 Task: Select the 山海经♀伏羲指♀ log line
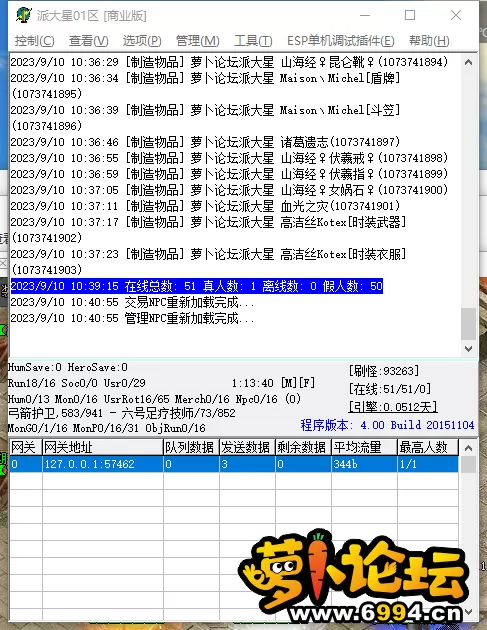pyautogui.click(x=229, y=174)
